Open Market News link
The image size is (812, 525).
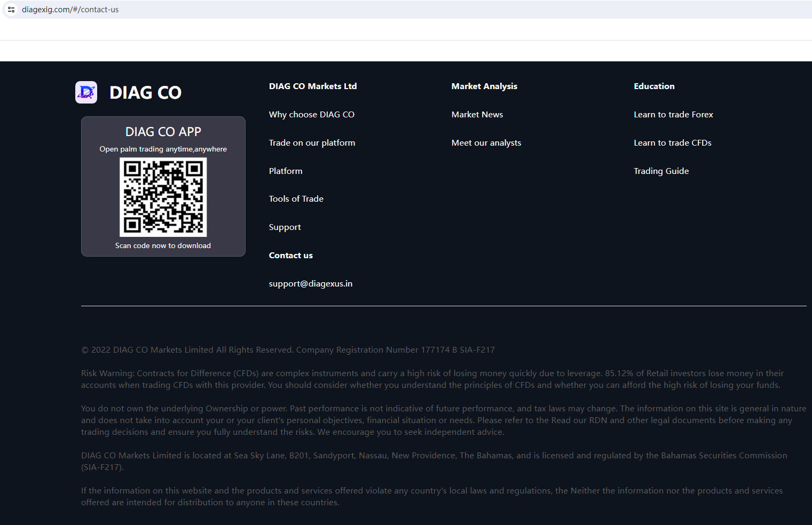coord(477,115)
